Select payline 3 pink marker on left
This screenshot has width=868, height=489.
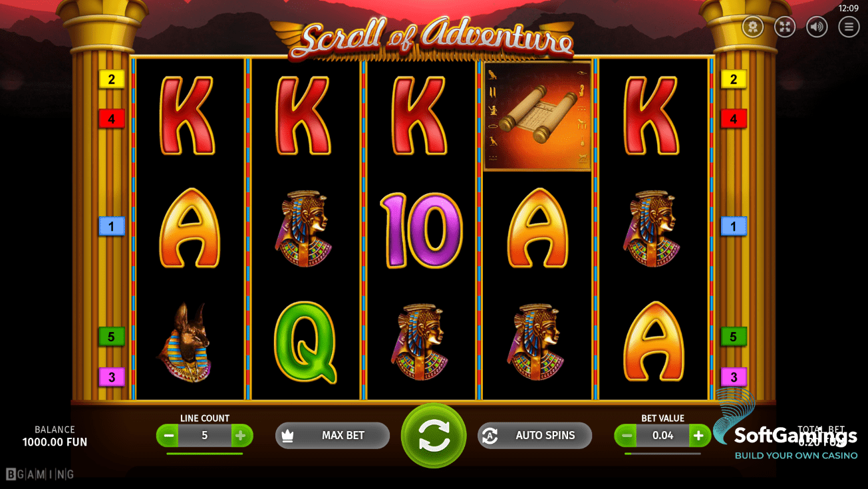pos(112,377)
